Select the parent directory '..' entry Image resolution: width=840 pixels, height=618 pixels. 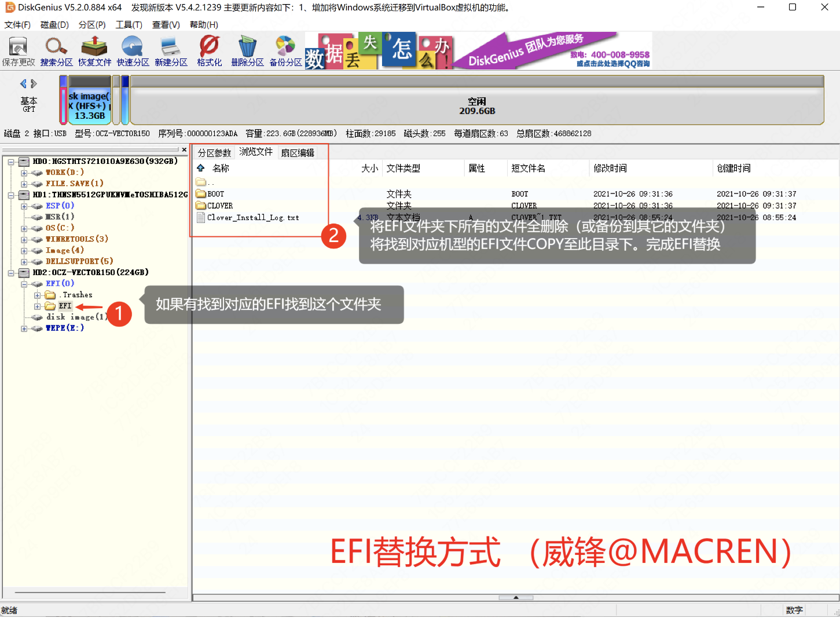(206, 182)
